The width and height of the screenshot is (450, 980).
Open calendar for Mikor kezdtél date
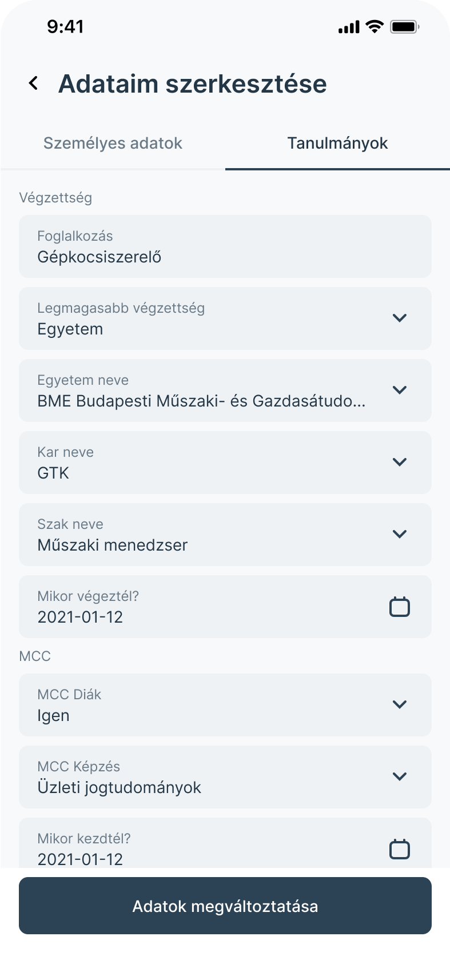[x=400, y=849]
